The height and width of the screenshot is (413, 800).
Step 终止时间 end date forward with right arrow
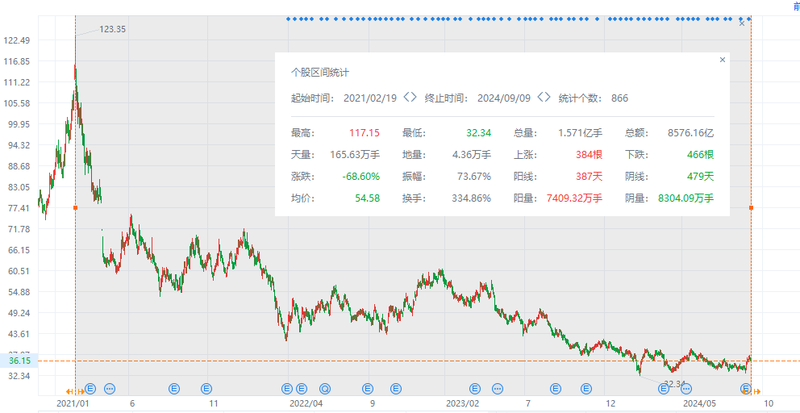point(548,98)
